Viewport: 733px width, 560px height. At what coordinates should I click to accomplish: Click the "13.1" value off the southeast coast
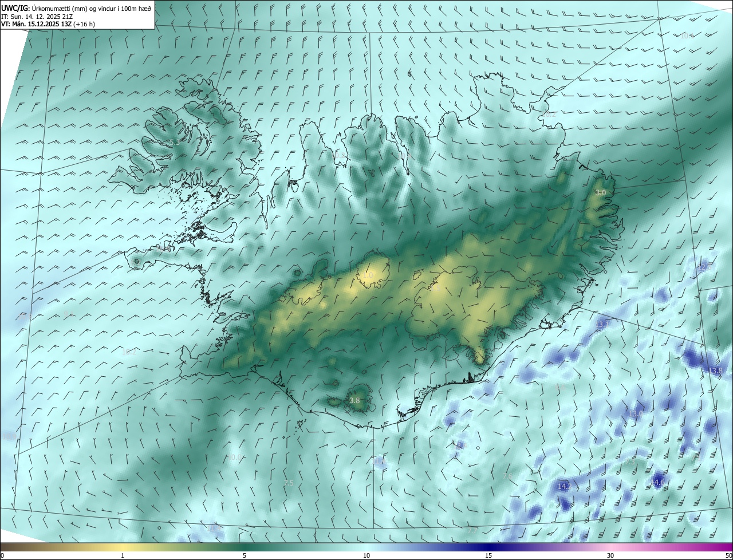(x=602, y=325)
